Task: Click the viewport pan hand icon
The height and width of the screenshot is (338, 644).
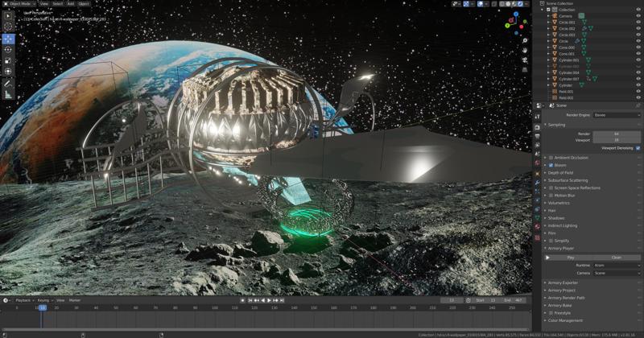Action: [x=525, y=50]
